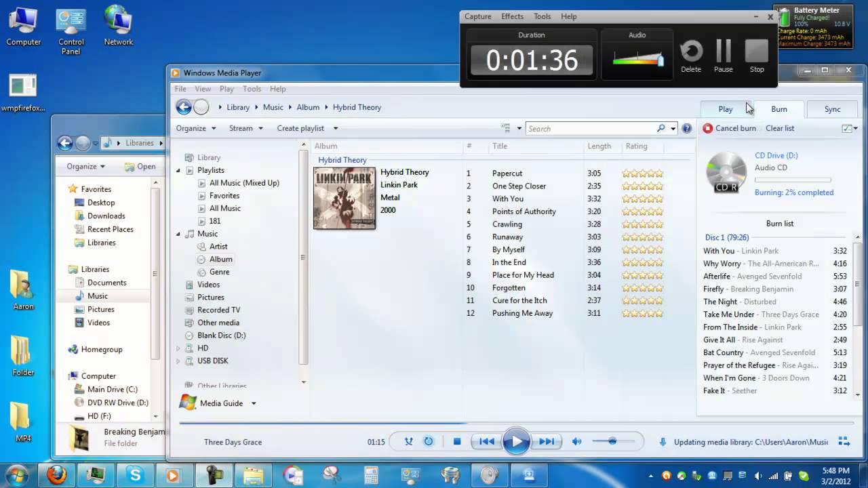Screen dimensions: 868x488
Task: Click the round Play button
Action: click(x=516, y=442)
